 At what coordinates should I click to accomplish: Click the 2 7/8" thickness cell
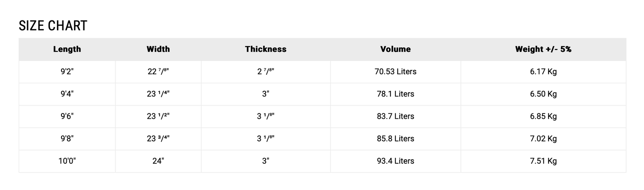266,72
